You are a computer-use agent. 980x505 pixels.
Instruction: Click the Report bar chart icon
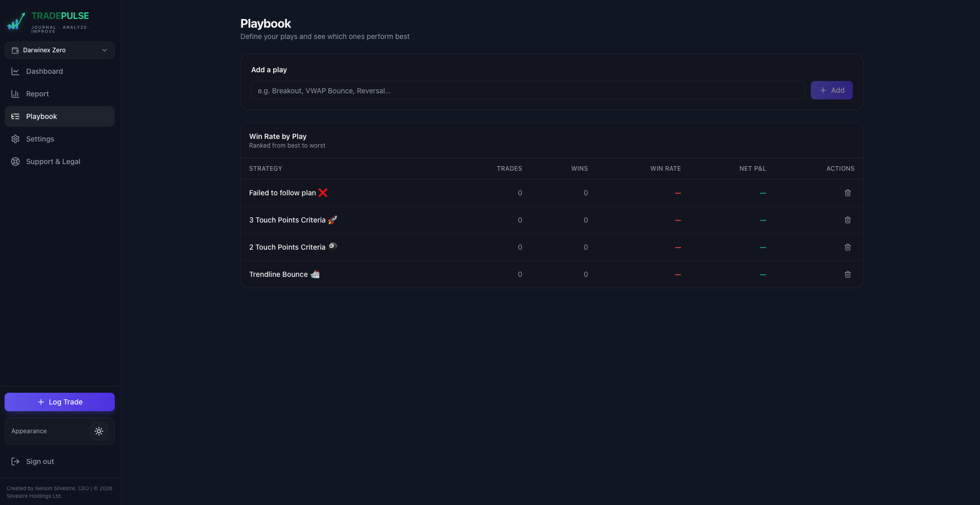tap(15, 94)
